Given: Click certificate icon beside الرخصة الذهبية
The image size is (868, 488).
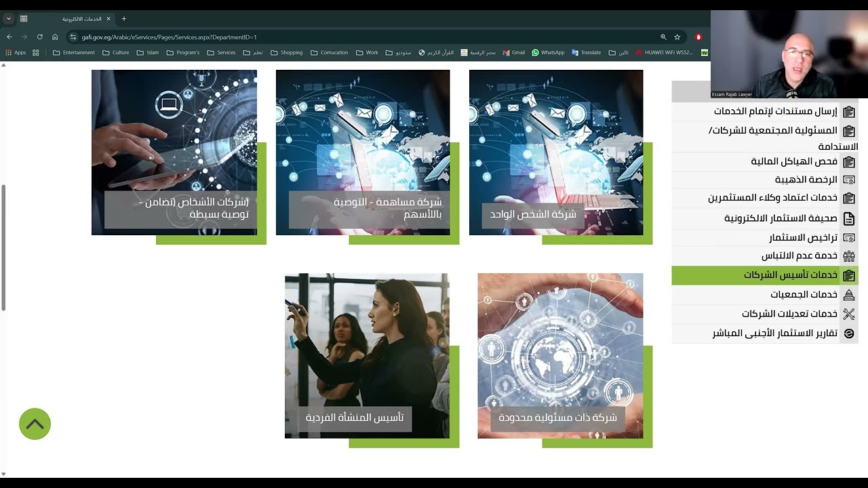Looking at the screenshot, I should (848, 180).
